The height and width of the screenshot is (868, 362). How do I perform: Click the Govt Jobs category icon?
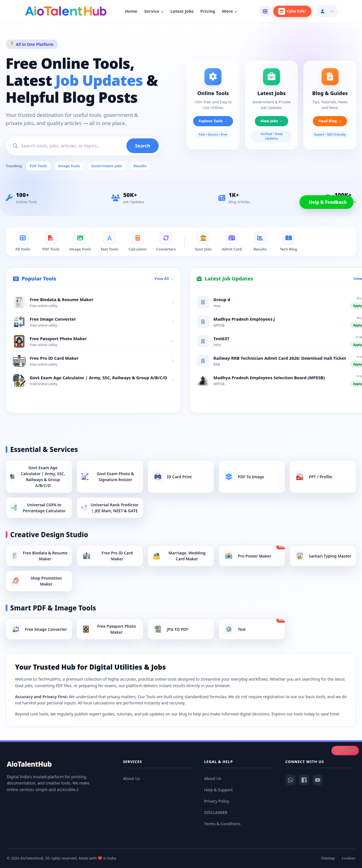pos(203,238)
